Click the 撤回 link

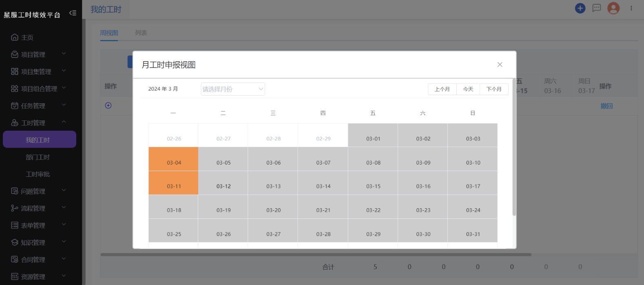[x=606, y=106]
